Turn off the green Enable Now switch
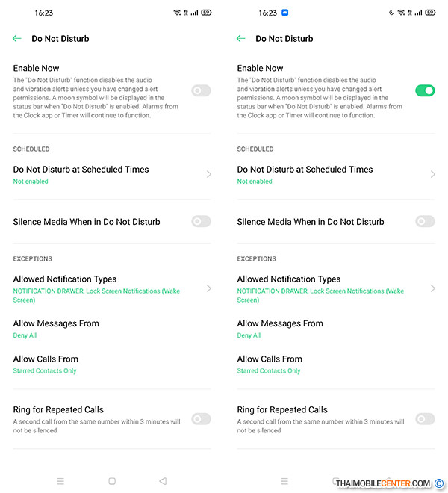 pyautogui.click(x=425, y=91)
